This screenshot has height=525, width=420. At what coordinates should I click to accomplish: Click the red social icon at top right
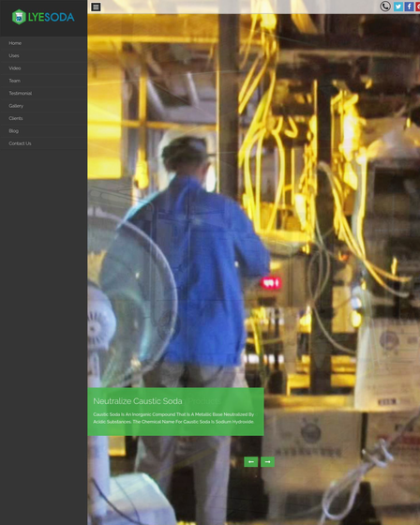(418, 7)
